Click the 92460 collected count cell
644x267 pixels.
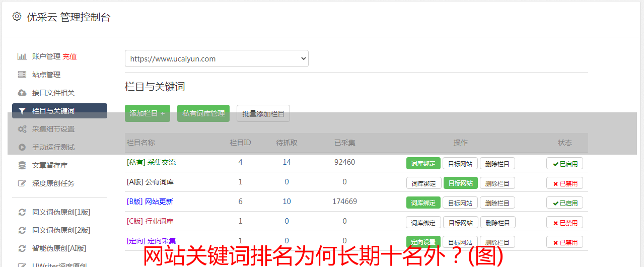pos(344,162)
